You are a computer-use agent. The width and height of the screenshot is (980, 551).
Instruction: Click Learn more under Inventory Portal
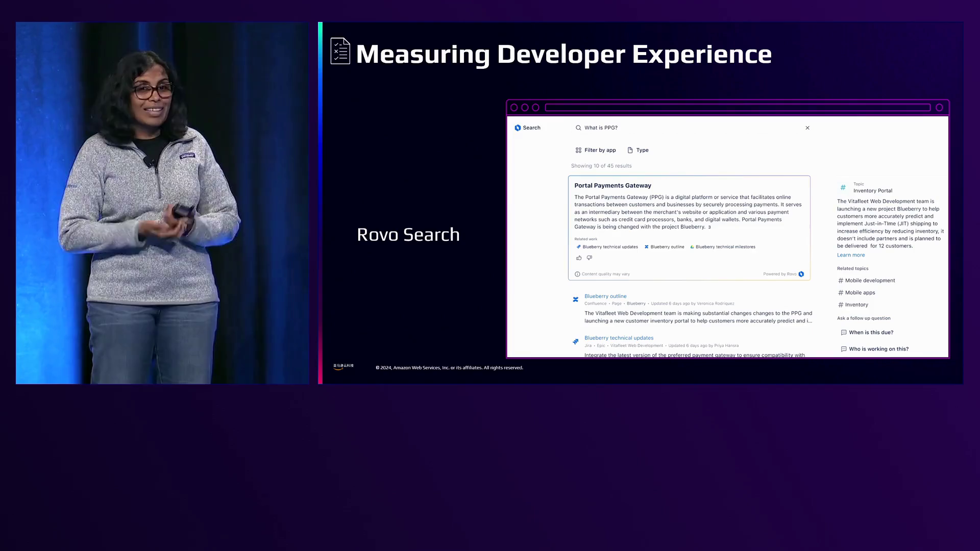click(x=851, y=255)
